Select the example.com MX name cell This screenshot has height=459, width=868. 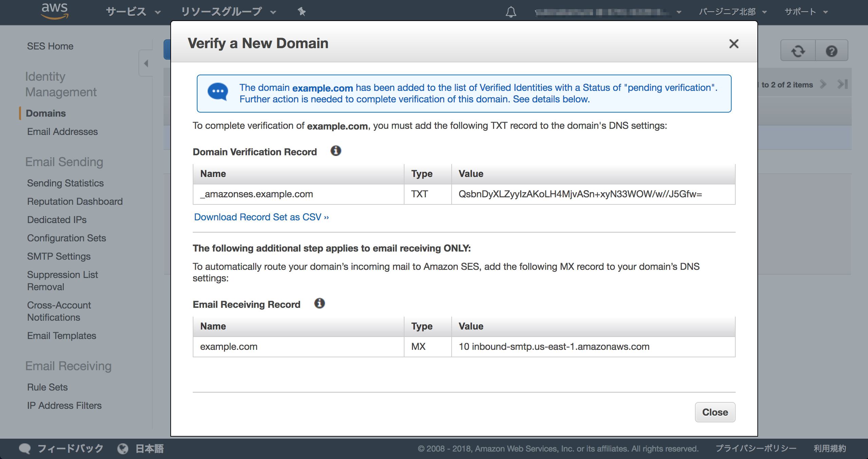tap(298, 347)
